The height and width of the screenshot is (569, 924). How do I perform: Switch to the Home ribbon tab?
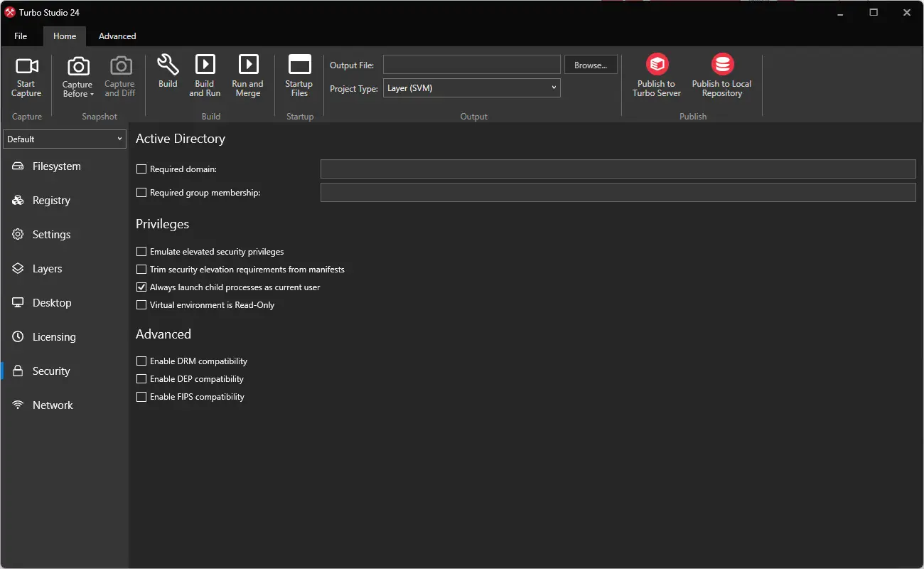(x=65, y=36)
